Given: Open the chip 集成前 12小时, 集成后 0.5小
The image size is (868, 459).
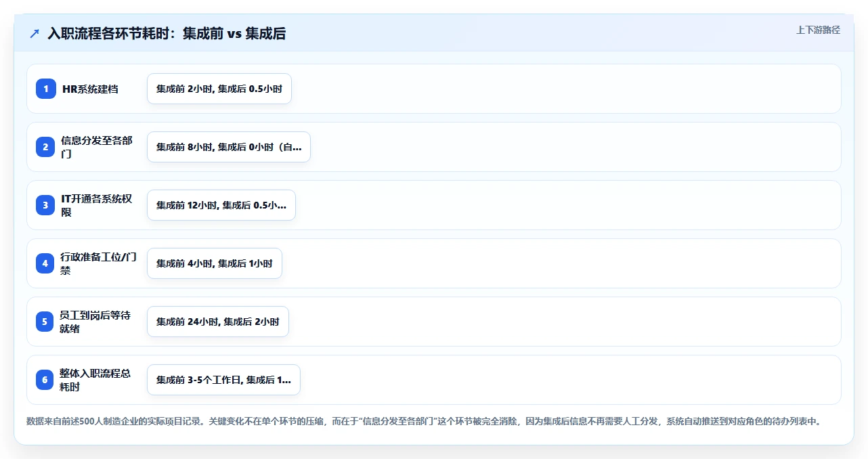Looking at the screenshot, I should [x=221, y=205].
